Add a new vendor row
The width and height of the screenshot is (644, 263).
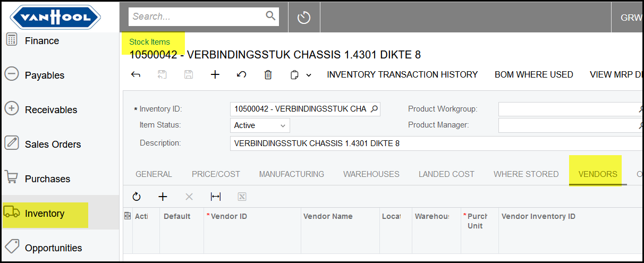(x=163, y=197)
